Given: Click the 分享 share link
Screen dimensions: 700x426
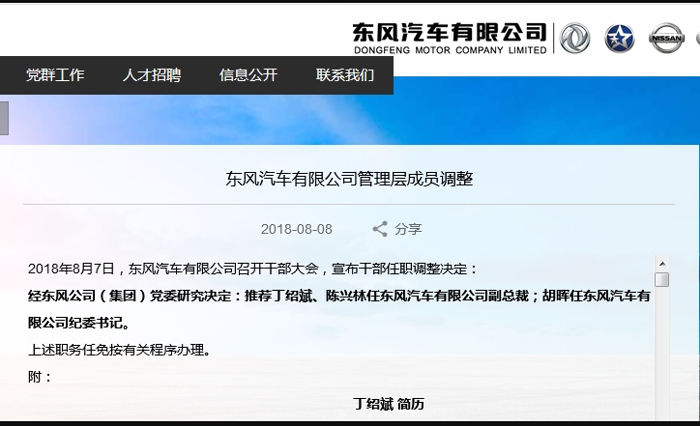Looking at the screenshot, I should (x=408, y=229).
